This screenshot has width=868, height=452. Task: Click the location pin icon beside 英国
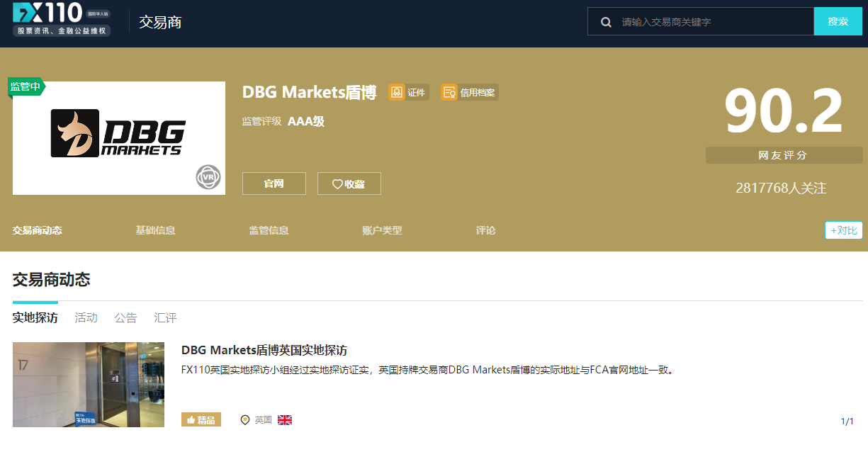point(245,419)
